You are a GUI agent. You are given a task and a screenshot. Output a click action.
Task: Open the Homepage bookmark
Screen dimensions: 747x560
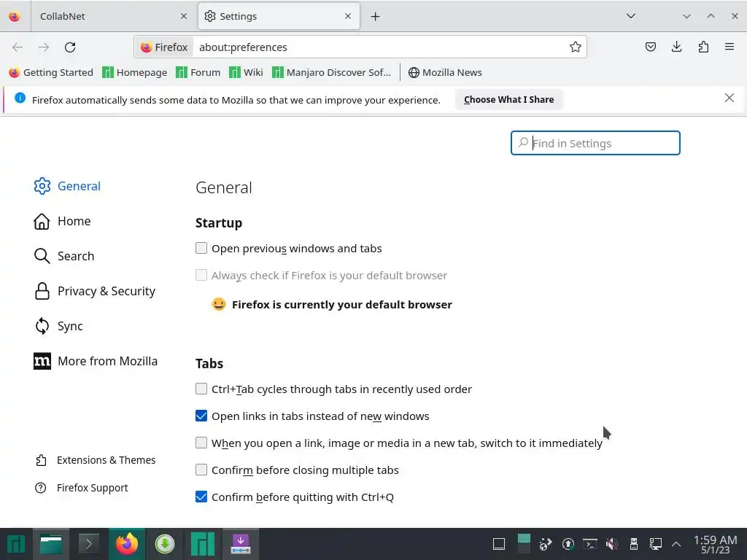click(135, 72)
